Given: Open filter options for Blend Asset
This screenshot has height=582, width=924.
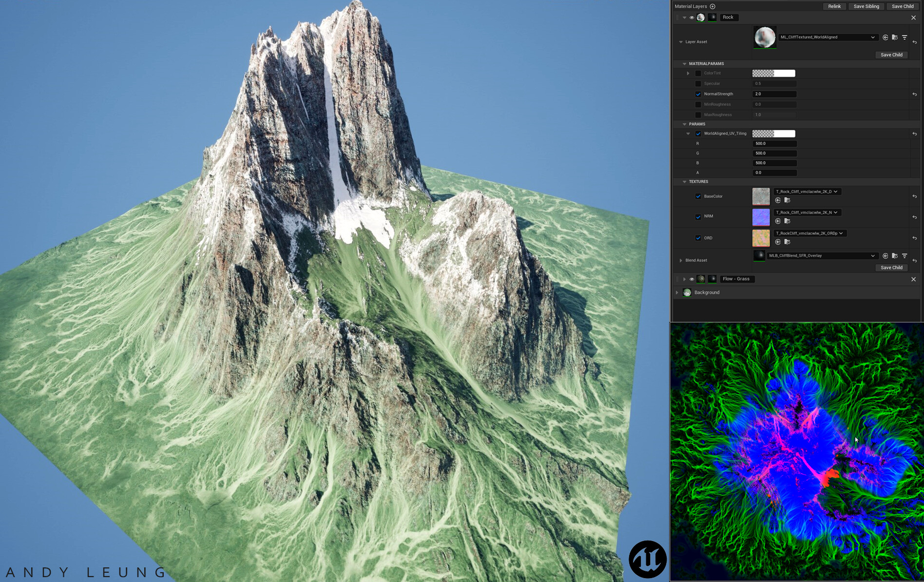Looking at the screenshot, I should pyautogui.click(x=905, y=256).
